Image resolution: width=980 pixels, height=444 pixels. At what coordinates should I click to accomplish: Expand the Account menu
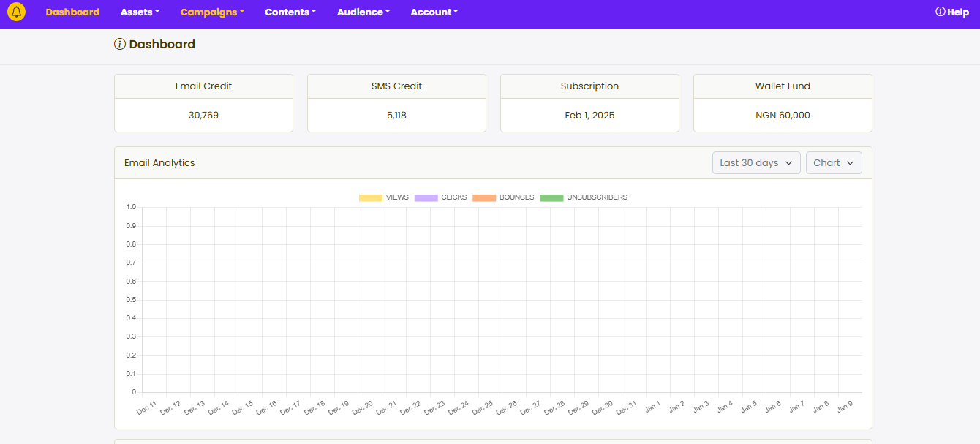pos(434,12)
